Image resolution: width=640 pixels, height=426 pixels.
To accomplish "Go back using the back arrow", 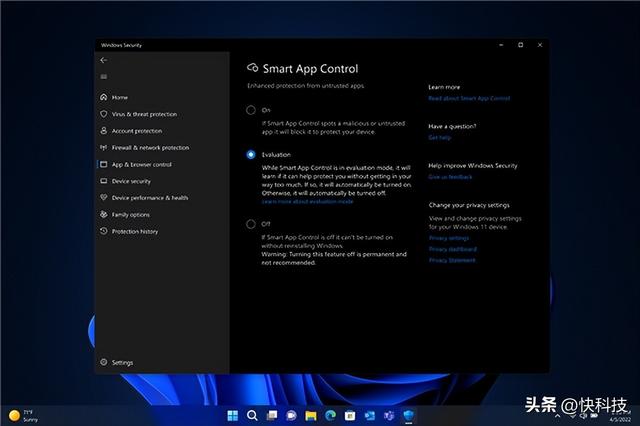I will coord(104,60).
